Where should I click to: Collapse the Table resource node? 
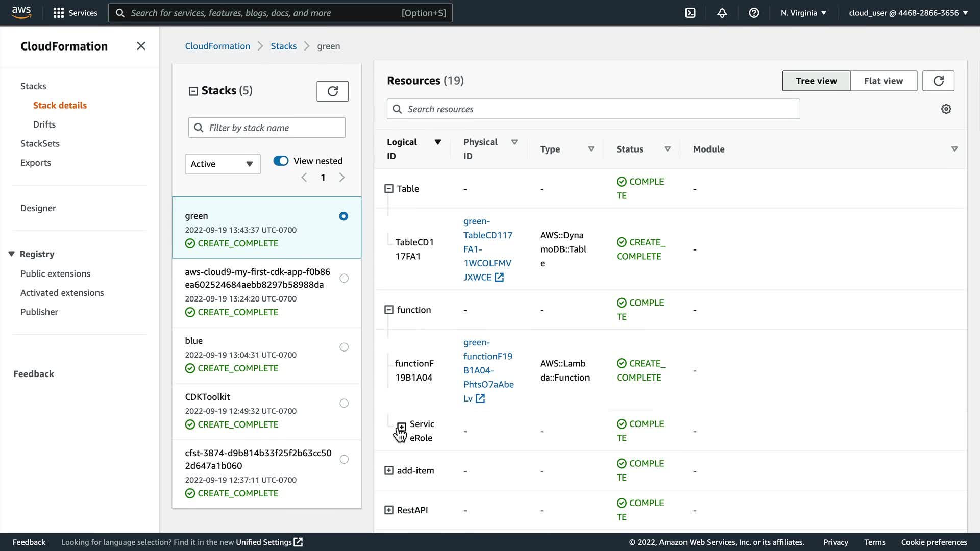389,189
